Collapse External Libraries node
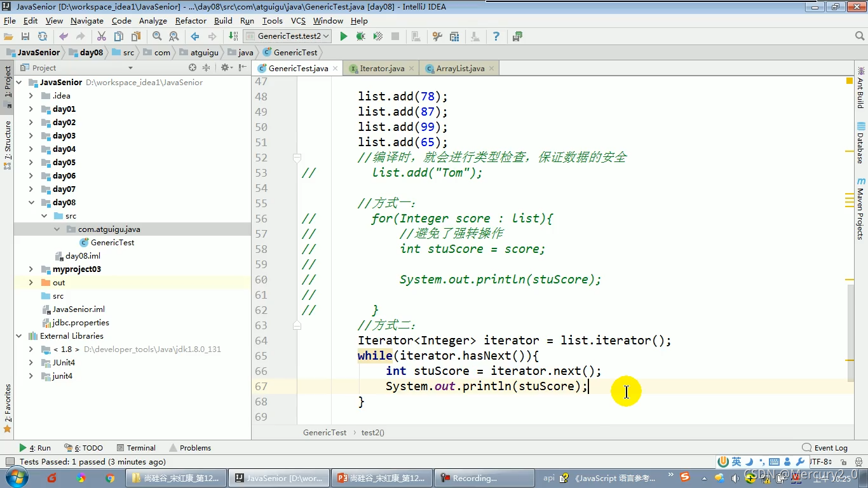868x488 pixels. click(x=18, y=335)
